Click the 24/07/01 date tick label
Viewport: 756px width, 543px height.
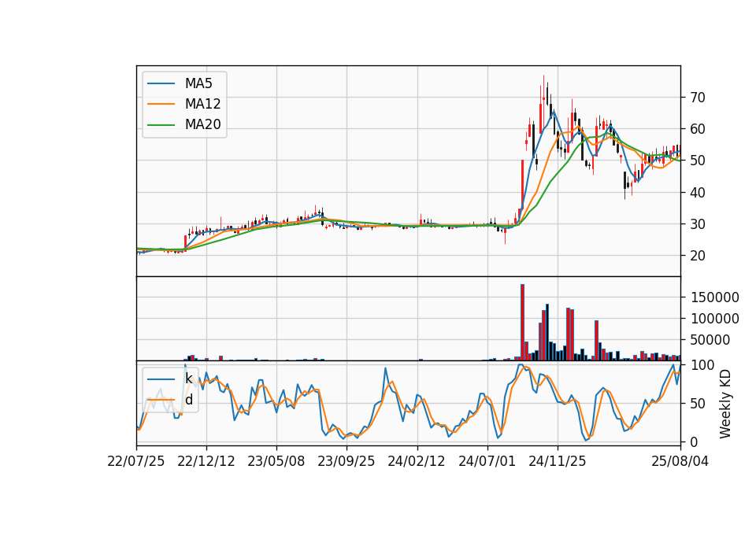coord(487,461)
